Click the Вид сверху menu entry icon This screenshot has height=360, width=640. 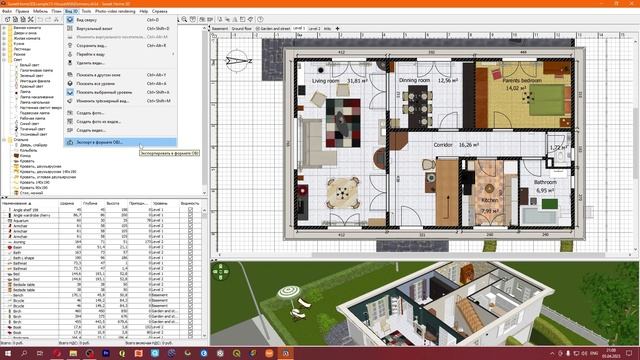coord(70,20)
